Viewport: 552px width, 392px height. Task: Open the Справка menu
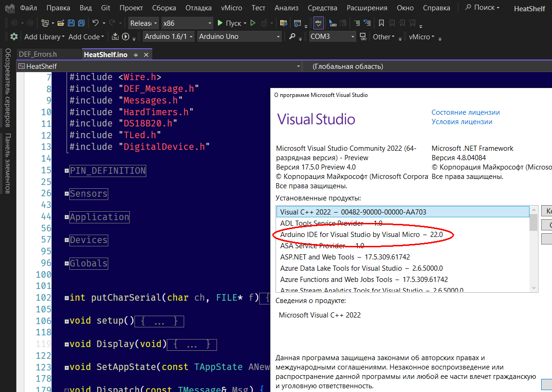tap(436, 8)
